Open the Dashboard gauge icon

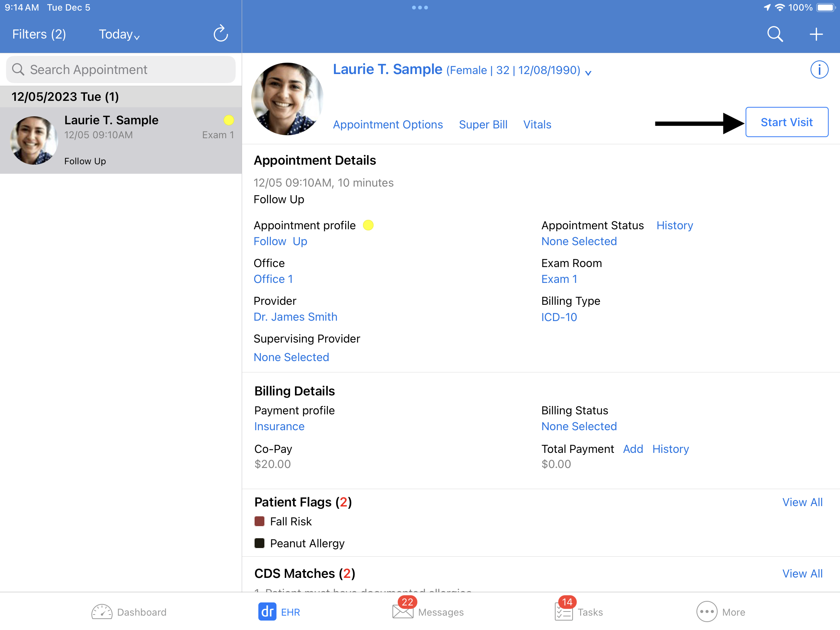point(102,612)
